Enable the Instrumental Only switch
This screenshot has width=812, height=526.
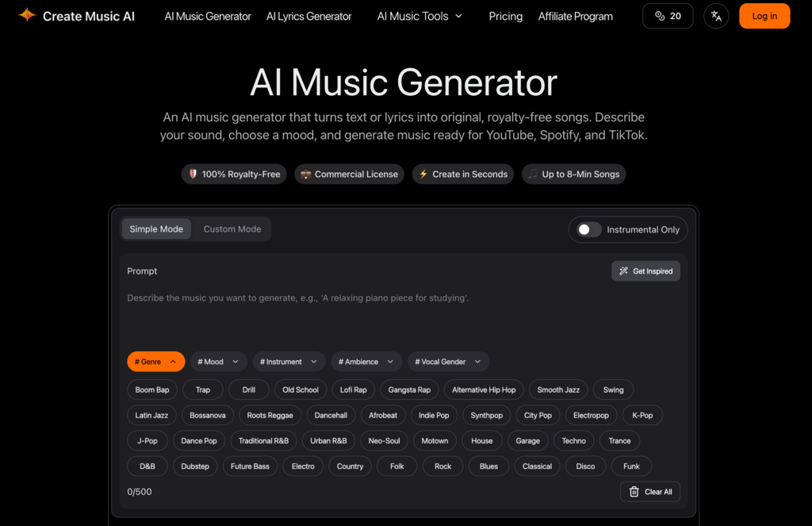click(586, 229)
